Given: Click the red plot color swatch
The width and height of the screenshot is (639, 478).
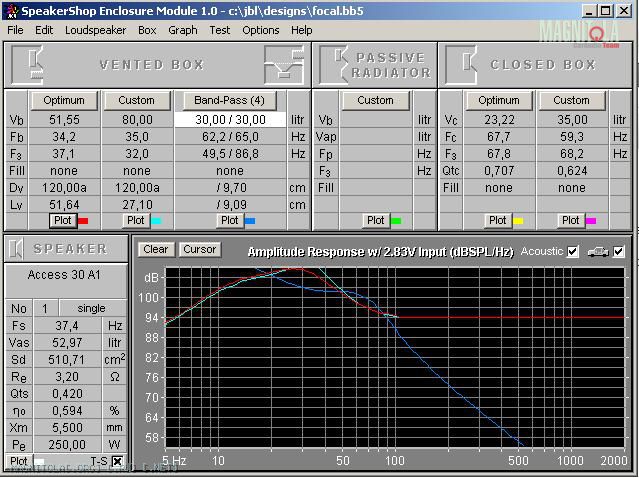Looking at the screenshot, I should click(83, 221).
